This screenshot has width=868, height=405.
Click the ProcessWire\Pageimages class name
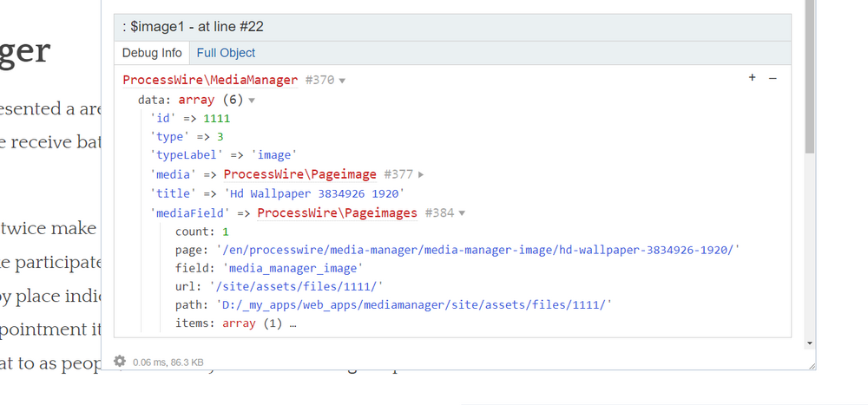pos(337,213)
